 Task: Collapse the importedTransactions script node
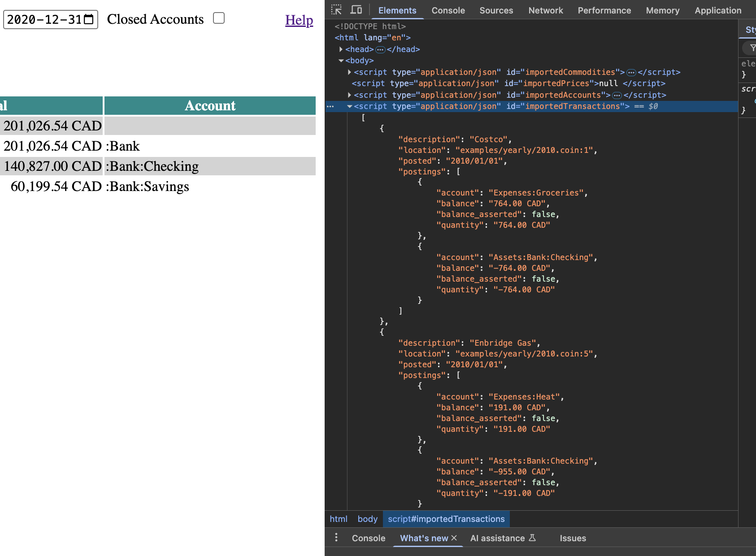(349, 106)
